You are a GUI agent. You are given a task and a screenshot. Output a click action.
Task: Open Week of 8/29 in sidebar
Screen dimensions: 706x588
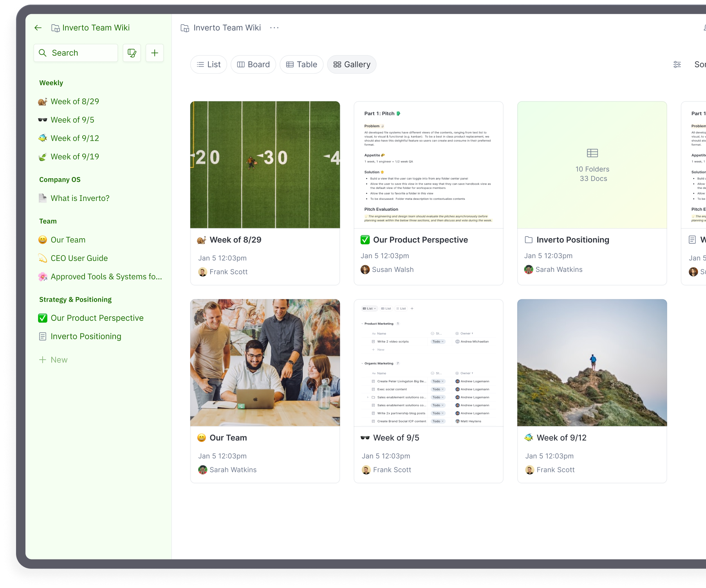(x=75, y=102)
